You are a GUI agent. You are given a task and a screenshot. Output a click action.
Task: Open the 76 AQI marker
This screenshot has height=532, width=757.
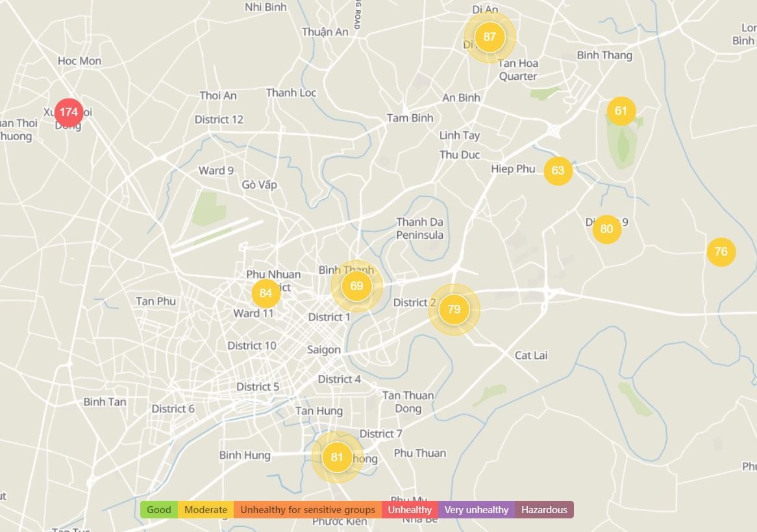click(x=721, y=252)
